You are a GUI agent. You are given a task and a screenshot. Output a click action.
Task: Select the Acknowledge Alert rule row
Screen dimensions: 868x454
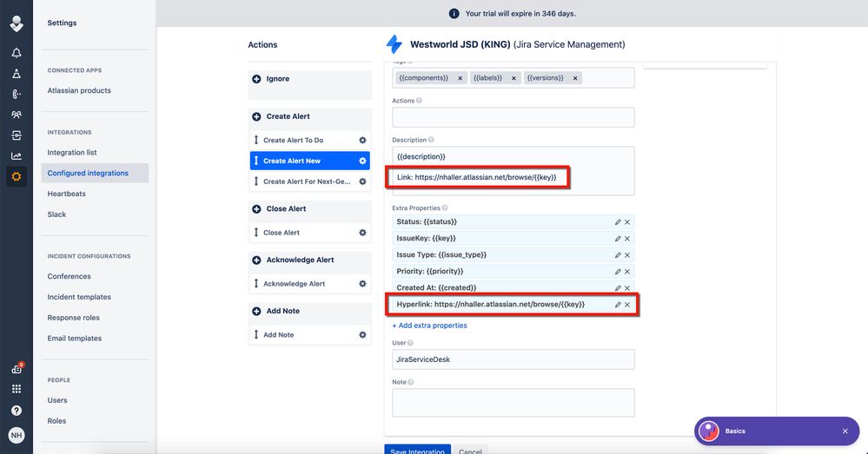tap(310, 284)
